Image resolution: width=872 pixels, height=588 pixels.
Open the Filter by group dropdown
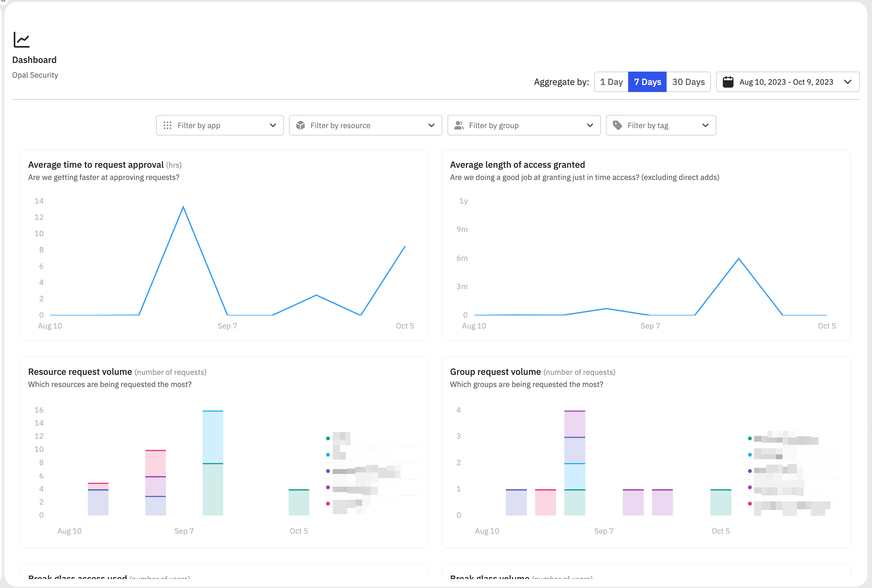[x=524, y=125]
